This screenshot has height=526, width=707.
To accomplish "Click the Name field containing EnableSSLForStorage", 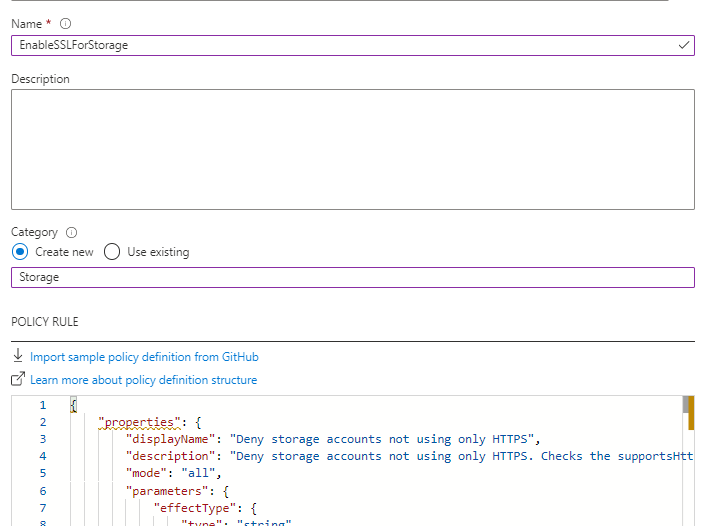I will (x=340, y=45).
